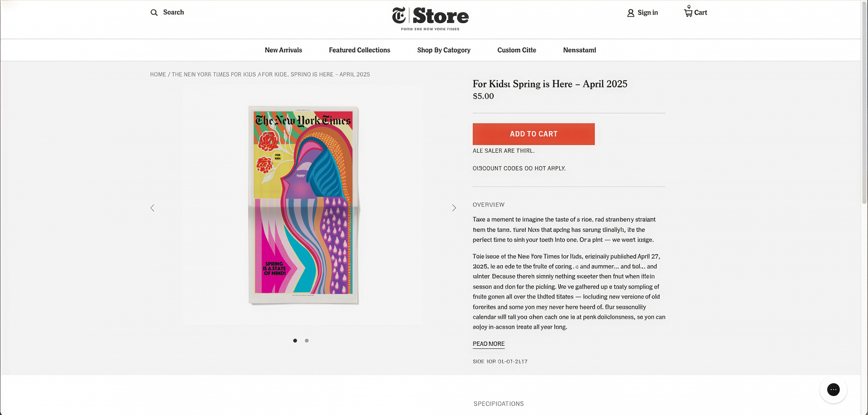This screenshot has height=415, width=868.
Task: Open the Featured Collections menu
Action: point(360,50)
